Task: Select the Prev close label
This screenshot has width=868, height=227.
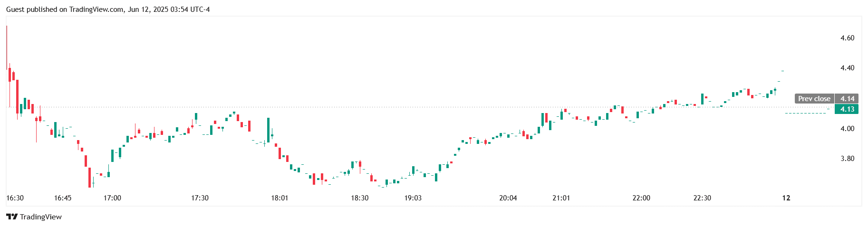Action: coord(814,99)
